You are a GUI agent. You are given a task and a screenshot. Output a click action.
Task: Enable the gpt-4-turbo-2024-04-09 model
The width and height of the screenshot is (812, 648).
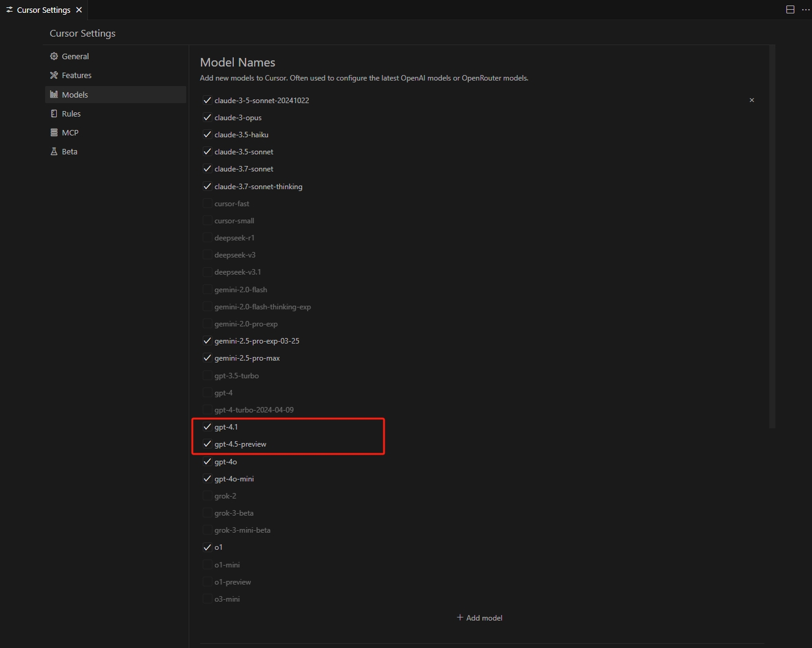[x=207, y=409]
